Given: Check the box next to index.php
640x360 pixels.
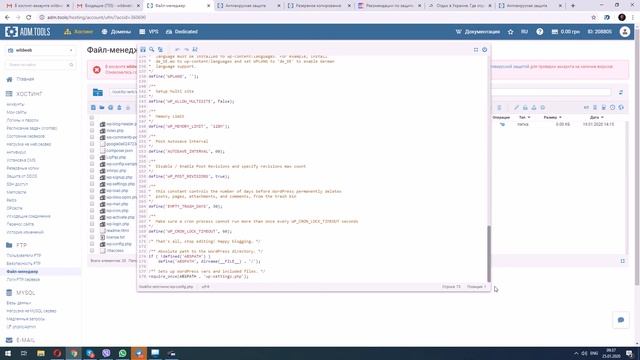Looking at the screenshot, I should click(x=92, y=131).
